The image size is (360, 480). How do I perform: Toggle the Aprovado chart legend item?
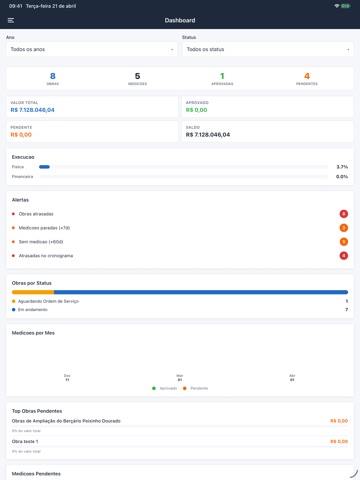165,388
